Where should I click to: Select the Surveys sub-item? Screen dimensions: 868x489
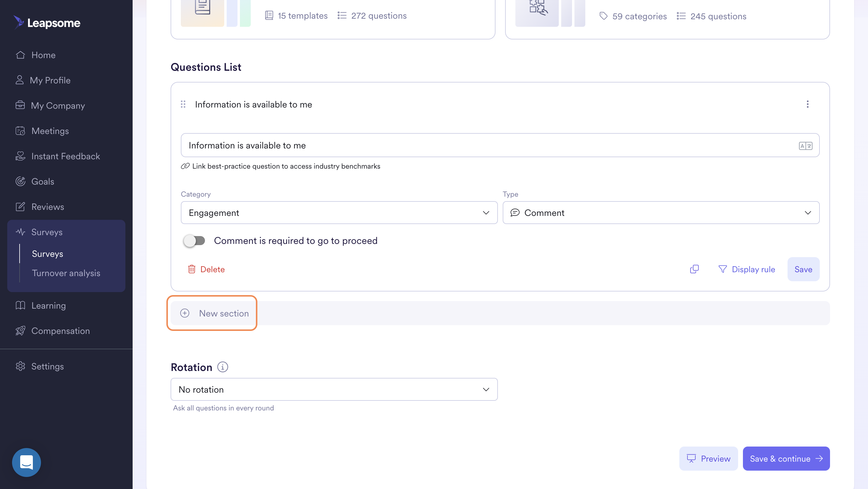point(48,254)
